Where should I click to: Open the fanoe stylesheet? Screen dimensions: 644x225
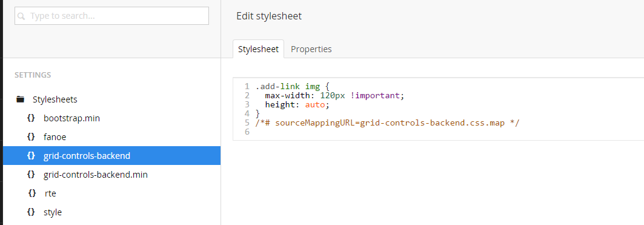[x=55, y=138]
